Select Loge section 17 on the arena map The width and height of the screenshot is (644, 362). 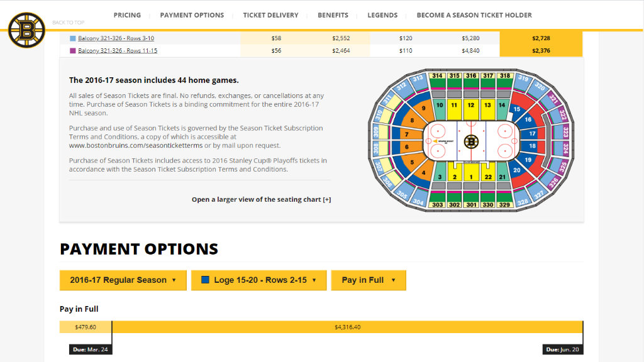pos(532,133)
